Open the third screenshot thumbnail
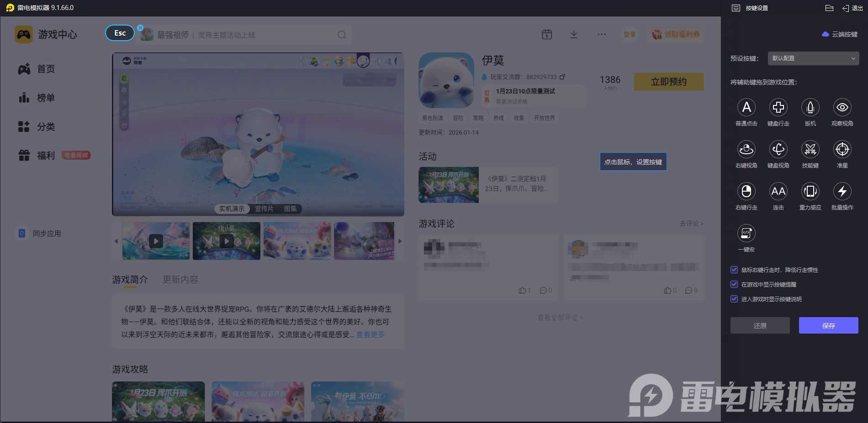Image resolution: width=868 pixels, height=423 pixels. pyautogui.click(x=297, y=241)
